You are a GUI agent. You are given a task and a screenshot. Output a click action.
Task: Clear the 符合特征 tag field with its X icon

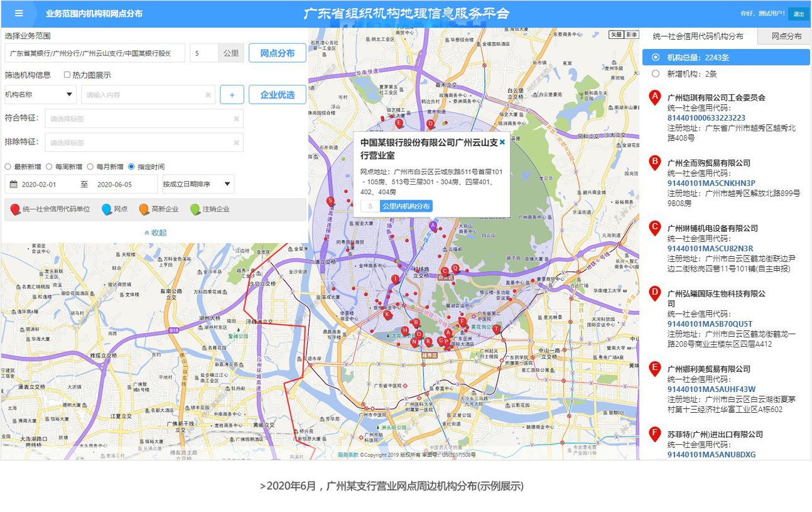tap(237, 119)
